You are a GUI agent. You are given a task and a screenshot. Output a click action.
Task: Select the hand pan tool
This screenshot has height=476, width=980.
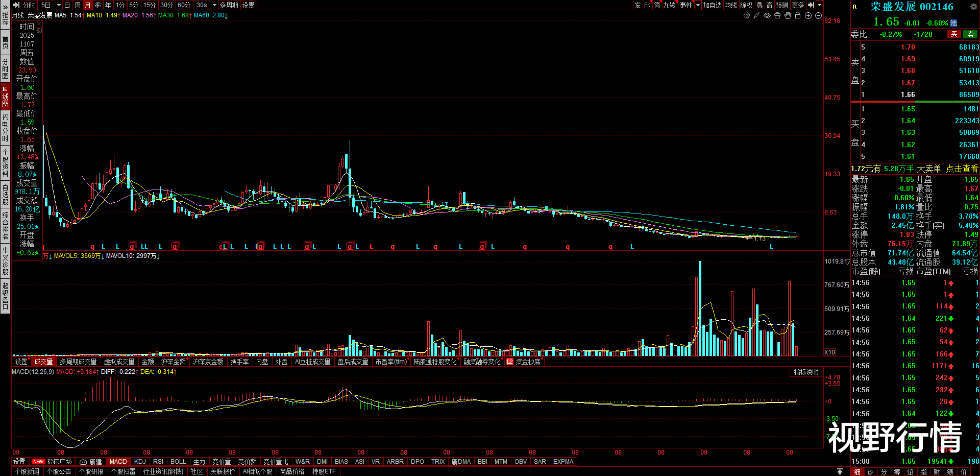click(788, 16)
